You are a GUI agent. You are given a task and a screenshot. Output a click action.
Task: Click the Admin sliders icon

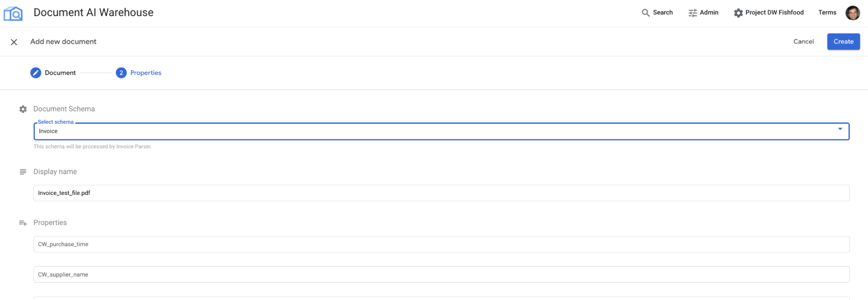point(693,13)
